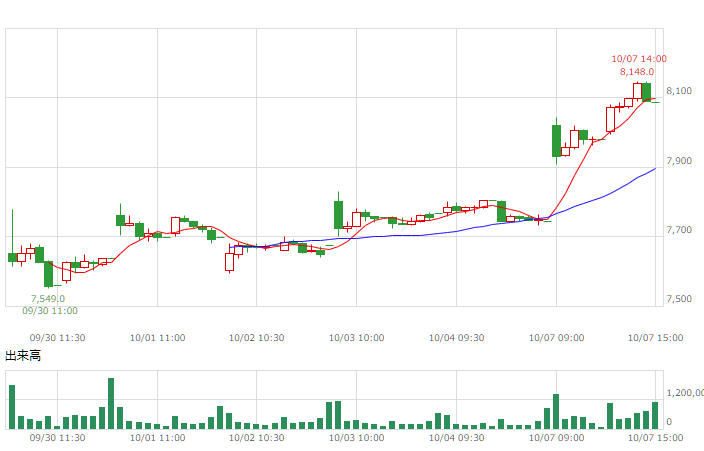Click the 出来高 volume heading
This screenshot has width=704, height=451.
point(23,356)
